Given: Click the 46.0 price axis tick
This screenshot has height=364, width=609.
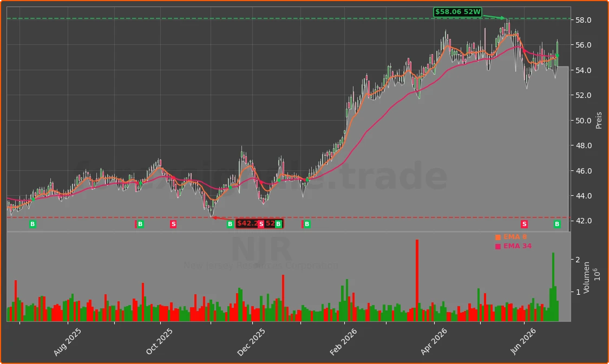Looking at the screenshot, I should click(x=584, y=171).
